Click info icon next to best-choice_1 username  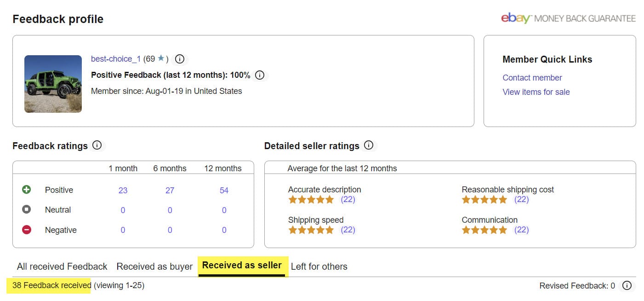click(x=180, y=59)
